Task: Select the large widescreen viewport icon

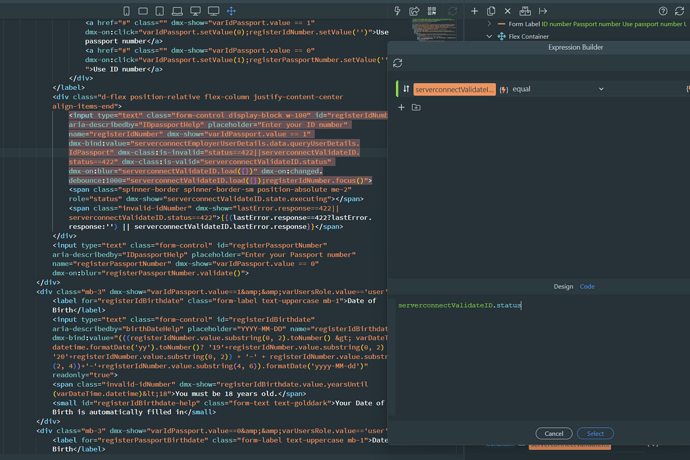Action: tap(213, 11)
